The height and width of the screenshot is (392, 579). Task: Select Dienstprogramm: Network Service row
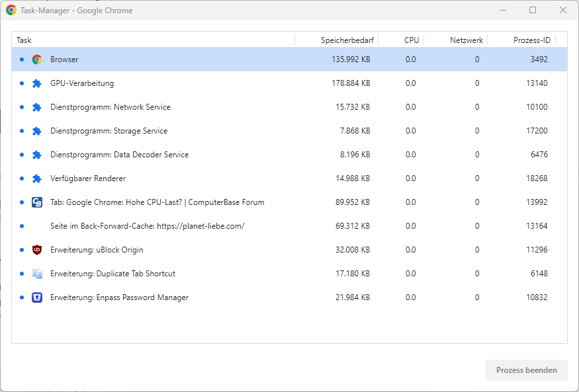pos(290,107)
